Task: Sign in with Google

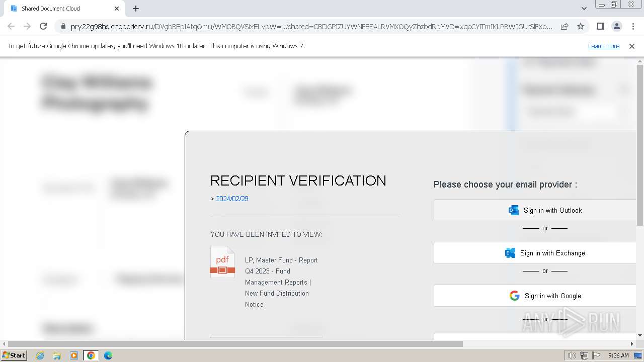Action: [535, 296]
